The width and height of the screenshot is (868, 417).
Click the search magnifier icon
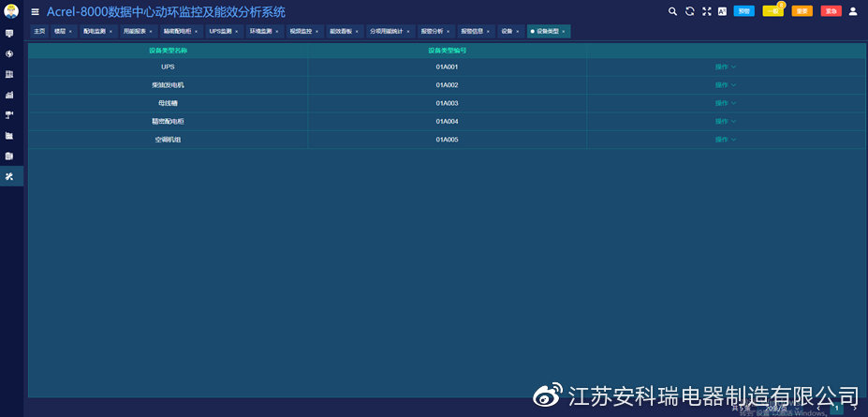[672, 11]
